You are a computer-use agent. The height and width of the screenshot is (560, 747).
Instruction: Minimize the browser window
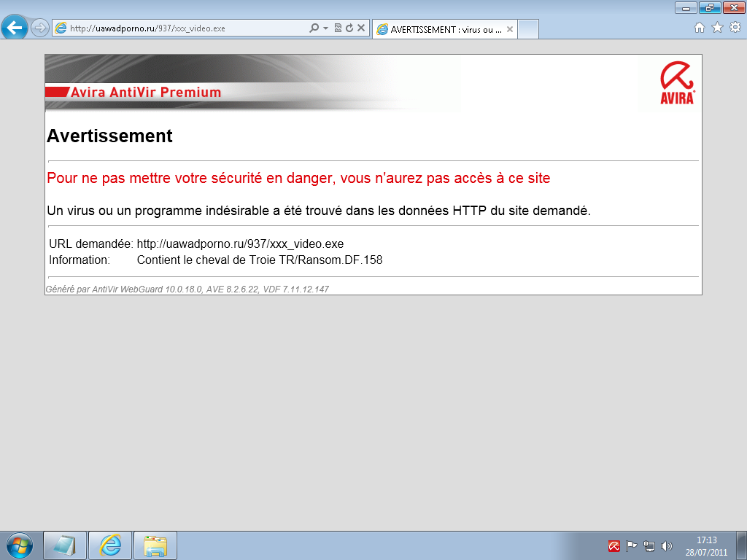(686, 7)
